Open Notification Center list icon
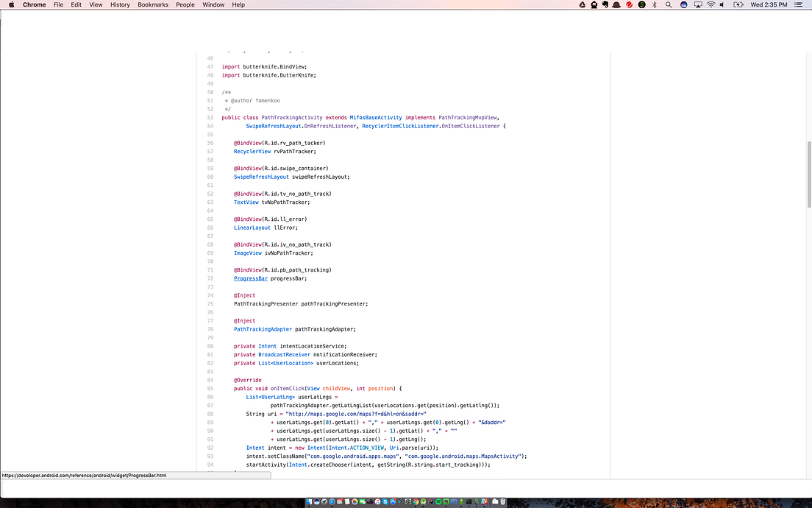Screen dimensions: 812x508 pyautogui.click(x=799, y=4)
